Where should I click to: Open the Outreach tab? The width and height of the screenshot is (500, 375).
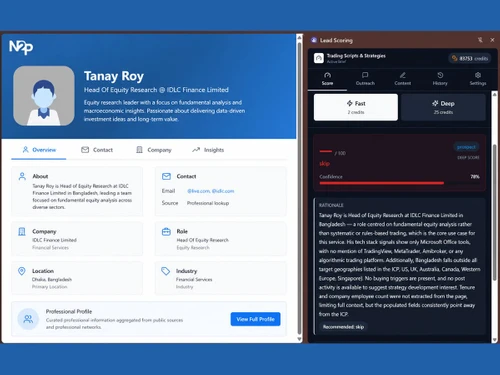[x=365, y=79]
